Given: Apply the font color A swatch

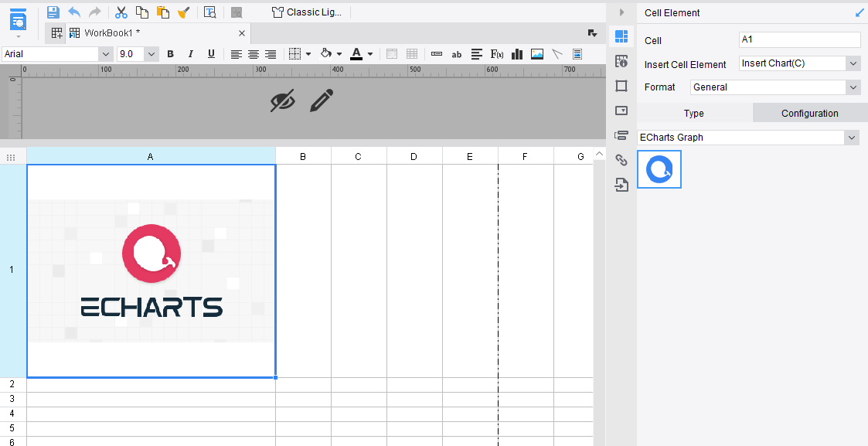Looking at the screenshot, I should click(356, 53).
